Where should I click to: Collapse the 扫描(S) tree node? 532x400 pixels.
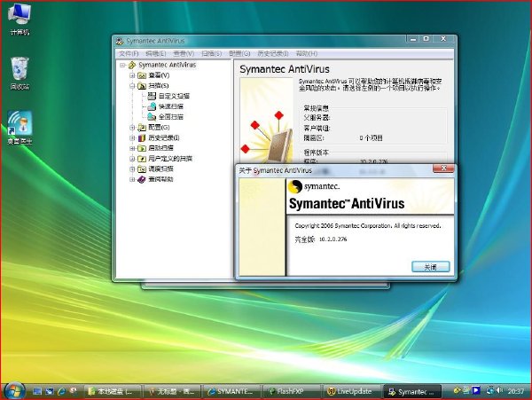(x=132, y=86)
